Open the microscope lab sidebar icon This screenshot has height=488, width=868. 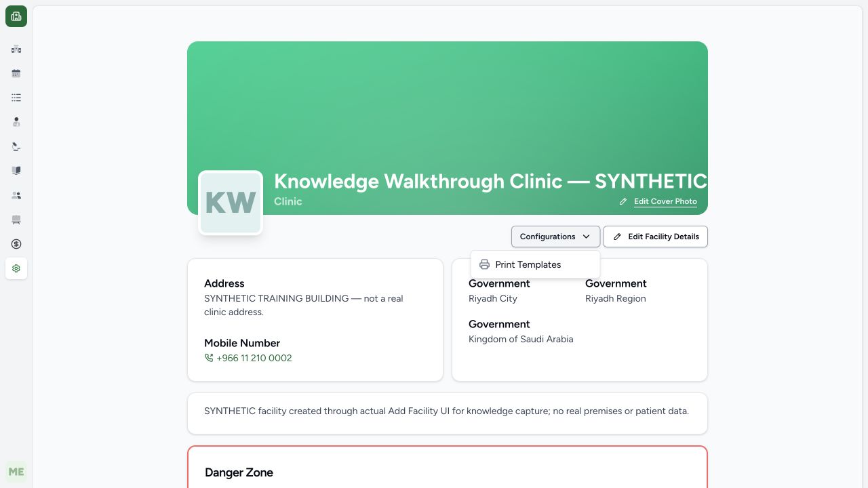coord(16,146)
